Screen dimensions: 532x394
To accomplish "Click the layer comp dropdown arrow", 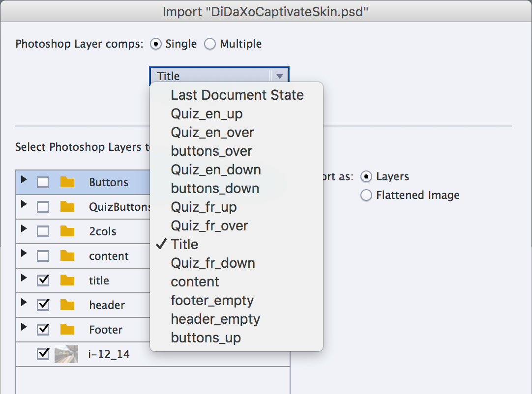I will pyautogui.click(x=279, y=76).
